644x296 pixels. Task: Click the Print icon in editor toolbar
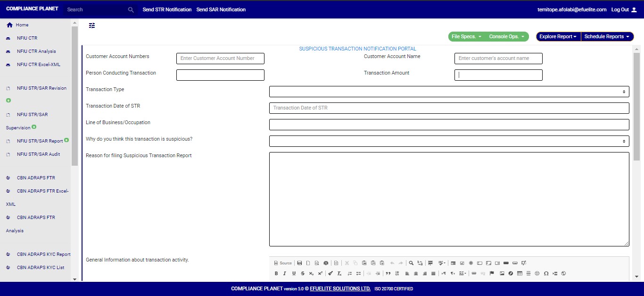(326, 263)
